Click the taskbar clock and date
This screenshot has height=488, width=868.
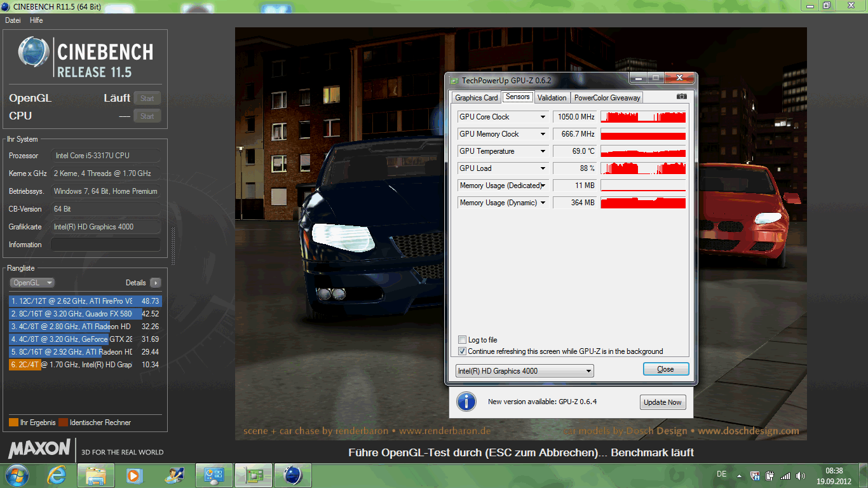point(834,475)
